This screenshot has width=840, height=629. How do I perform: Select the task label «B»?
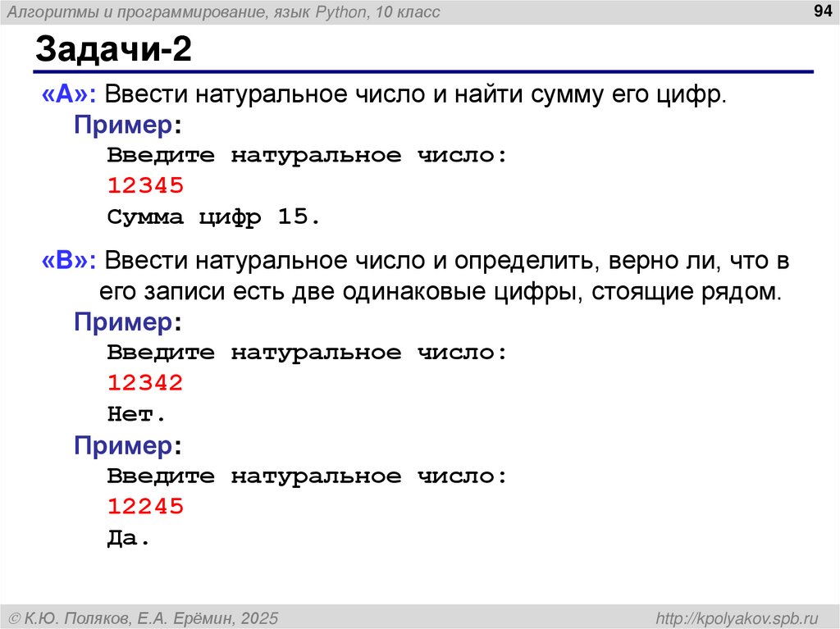(x=56, y=258)
